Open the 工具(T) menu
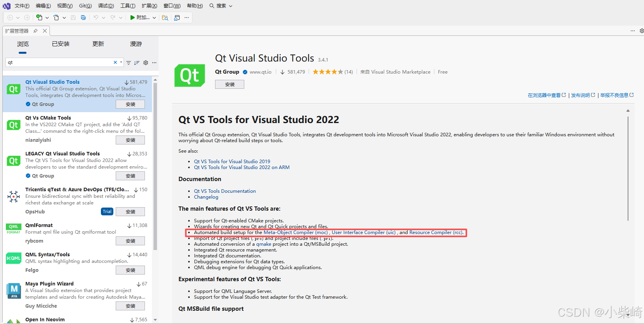Viewport: 644px width, 324px height. coord(128,6)
